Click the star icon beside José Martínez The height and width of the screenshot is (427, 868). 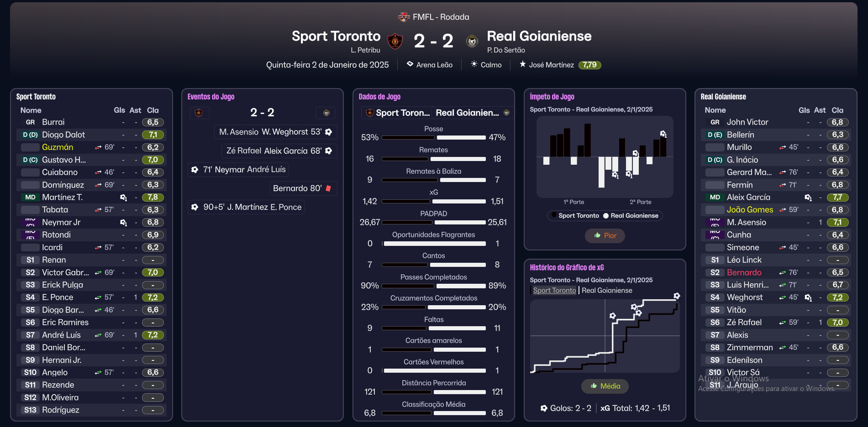point(522,64)
